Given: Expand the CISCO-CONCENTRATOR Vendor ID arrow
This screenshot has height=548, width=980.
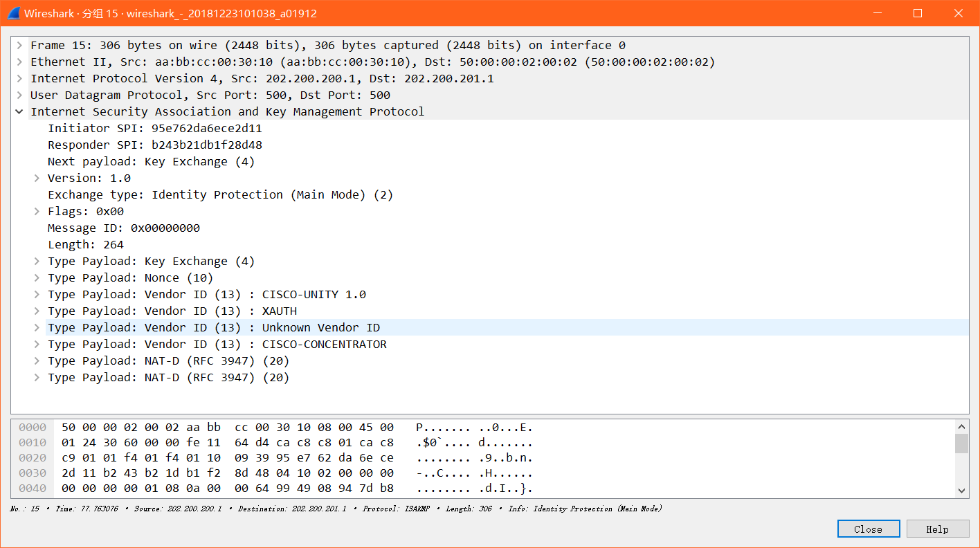Looking at the screenshot, I should click(x=37, y=345).
